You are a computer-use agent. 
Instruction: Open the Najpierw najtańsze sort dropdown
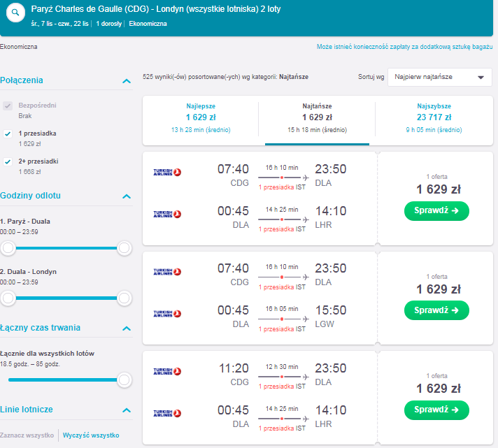coord(439,77)
